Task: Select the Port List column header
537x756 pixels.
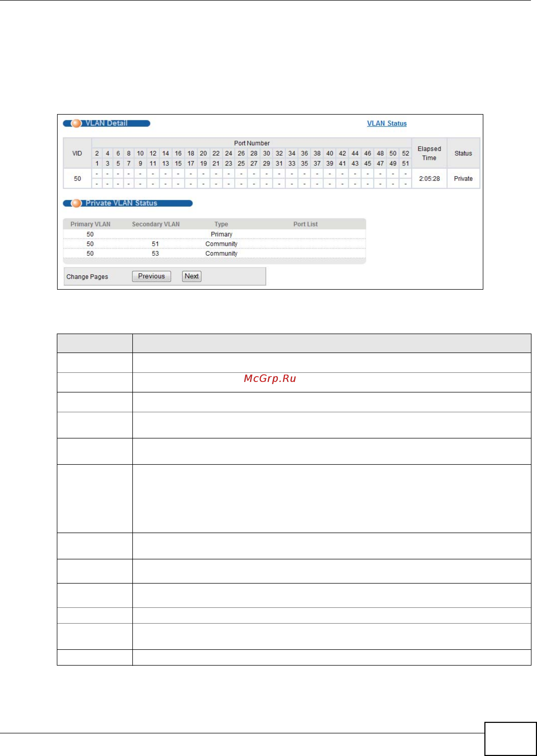Action: 305,224
